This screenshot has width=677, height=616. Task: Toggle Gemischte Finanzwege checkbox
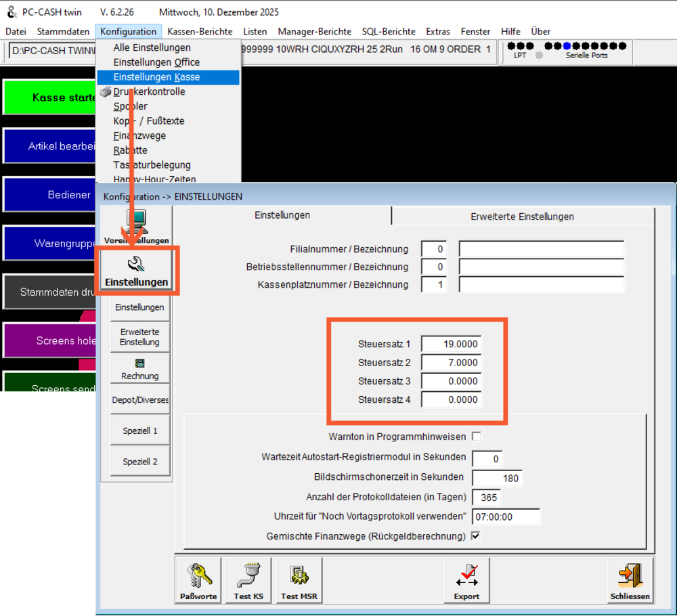coord(476,536)
